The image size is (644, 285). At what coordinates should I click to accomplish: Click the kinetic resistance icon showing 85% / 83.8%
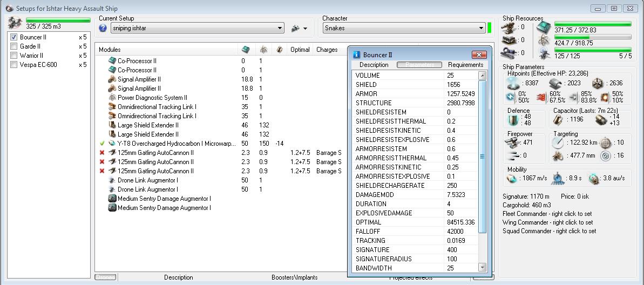(573, 97)
